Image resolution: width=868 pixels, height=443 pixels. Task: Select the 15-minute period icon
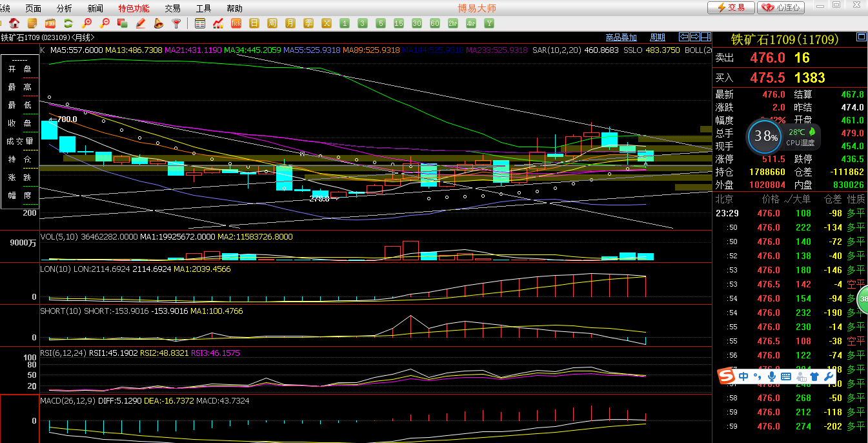[399, 23]
